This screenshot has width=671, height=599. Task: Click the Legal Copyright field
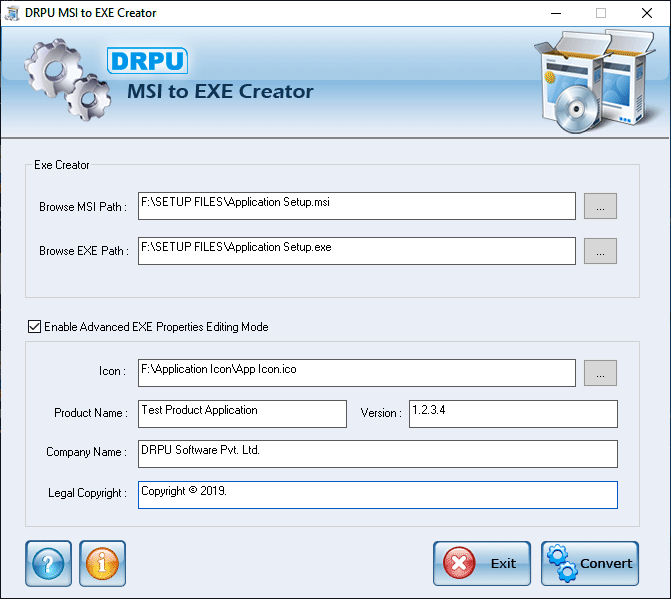[377, 495]
